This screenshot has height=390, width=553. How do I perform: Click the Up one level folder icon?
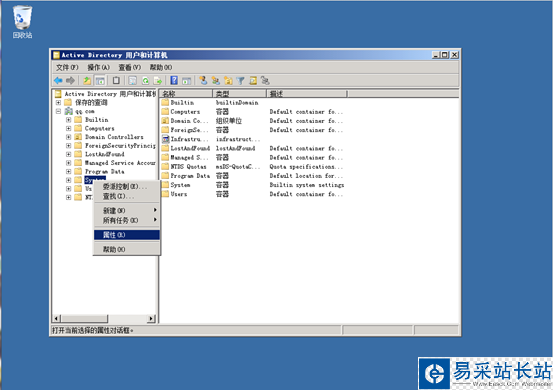(87, 81)
